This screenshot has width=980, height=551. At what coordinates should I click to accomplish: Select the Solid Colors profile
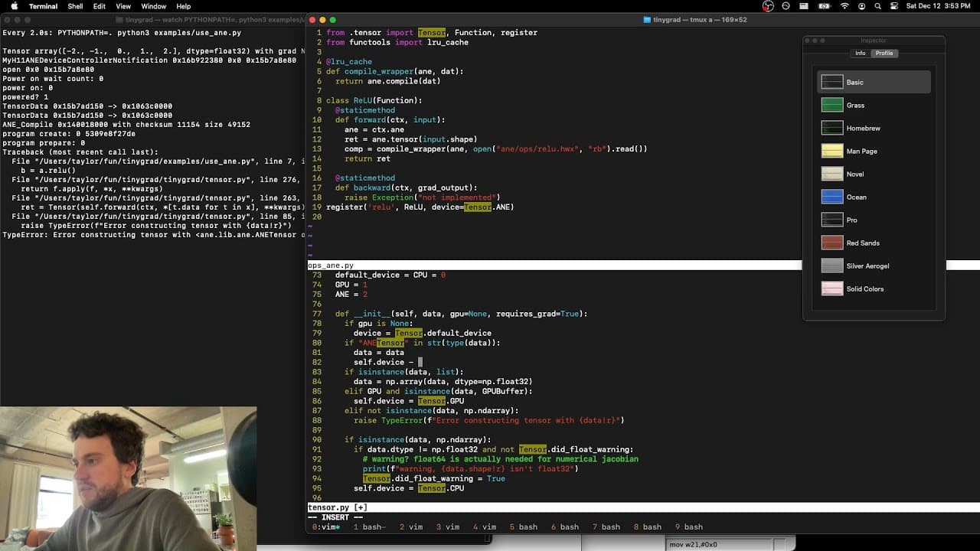pyautogui.click(x=874, y=289)
